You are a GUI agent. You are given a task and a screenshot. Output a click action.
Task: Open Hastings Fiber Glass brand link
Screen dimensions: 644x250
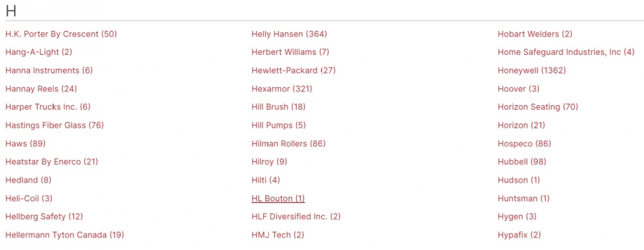[54, 125]
